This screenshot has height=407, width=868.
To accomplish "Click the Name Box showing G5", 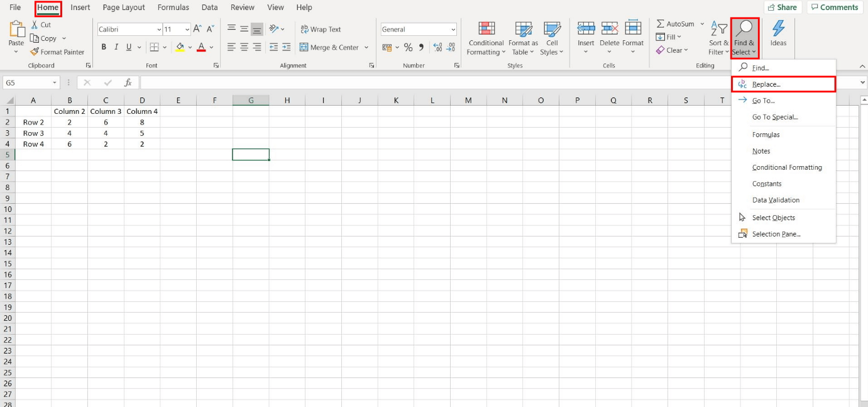I will [30, 82].
